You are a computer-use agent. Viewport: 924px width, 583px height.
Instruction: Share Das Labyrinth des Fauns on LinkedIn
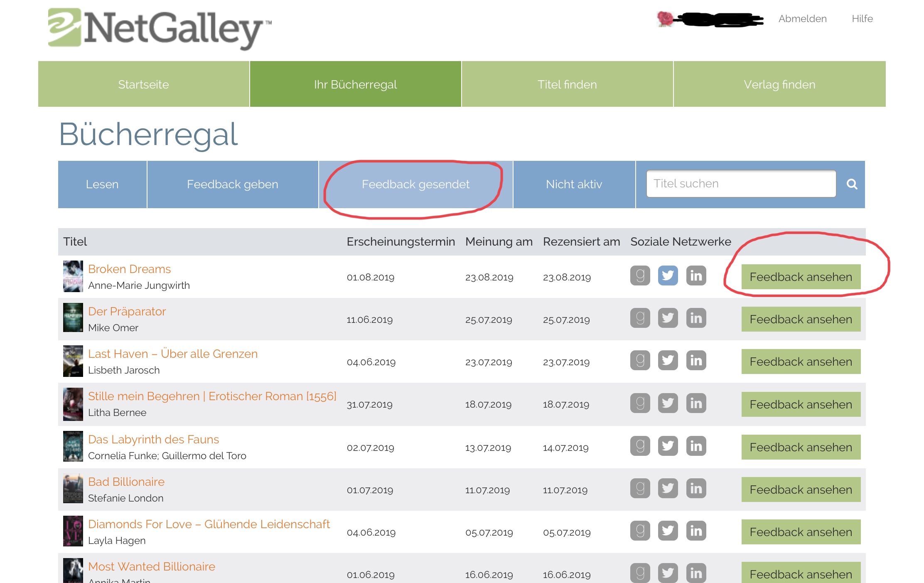point(696,446)
